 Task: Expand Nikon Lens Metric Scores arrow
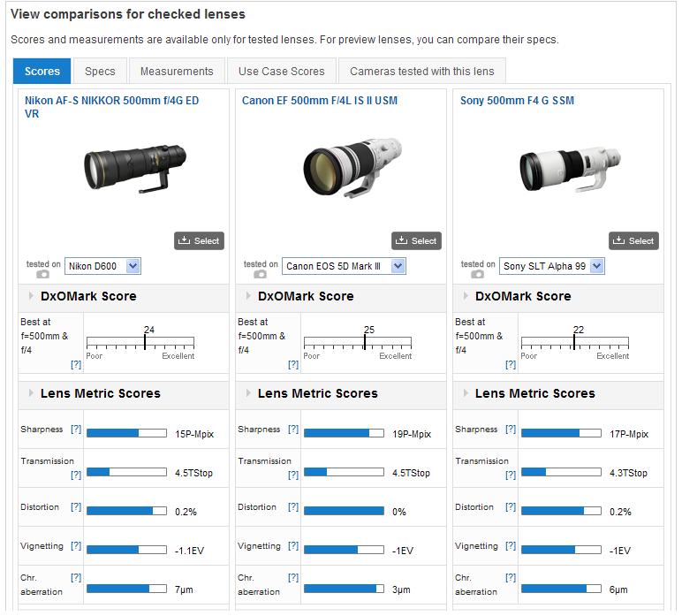[x=31, y=393]
